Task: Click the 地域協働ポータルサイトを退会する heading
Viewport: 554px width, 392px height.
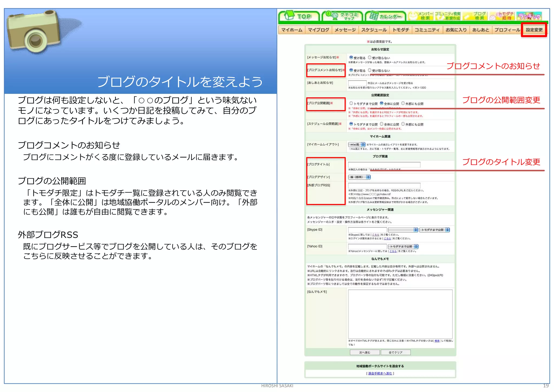Action: coord(380,366)
